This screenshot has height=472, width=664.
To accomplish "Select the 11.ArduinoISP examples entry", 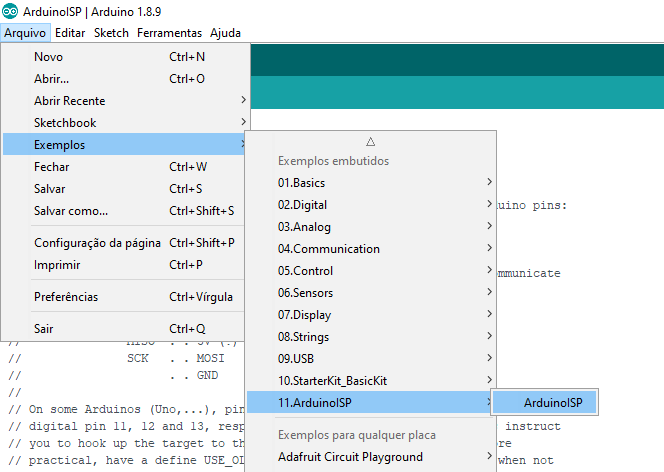I will tap(371, 403).
